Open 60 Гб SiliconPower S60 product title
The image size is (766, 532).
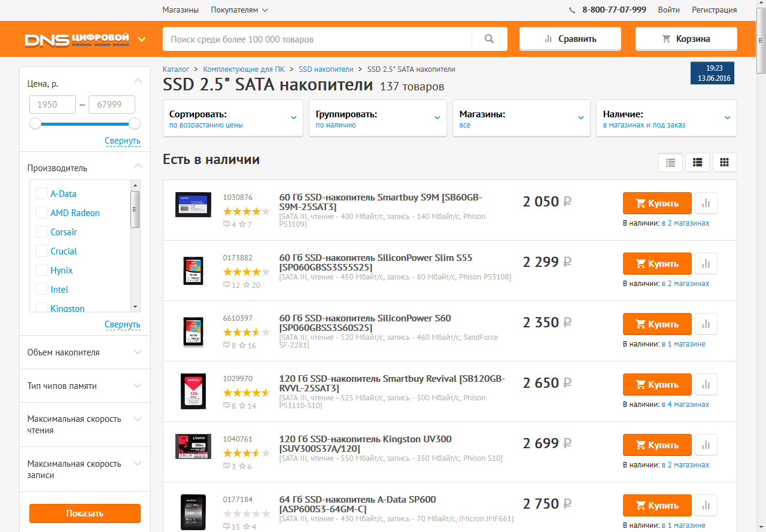click(365, 323)
